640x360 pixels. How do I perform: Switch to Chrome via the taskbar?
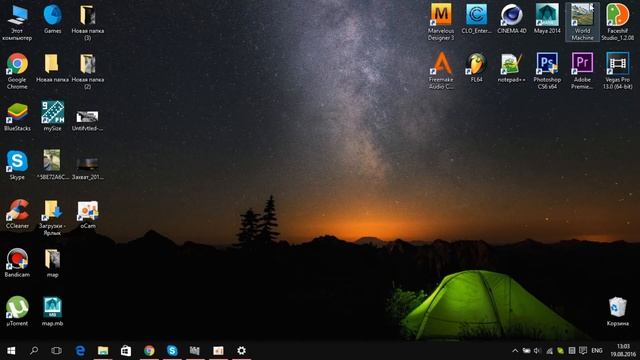[x=149, y=351]
